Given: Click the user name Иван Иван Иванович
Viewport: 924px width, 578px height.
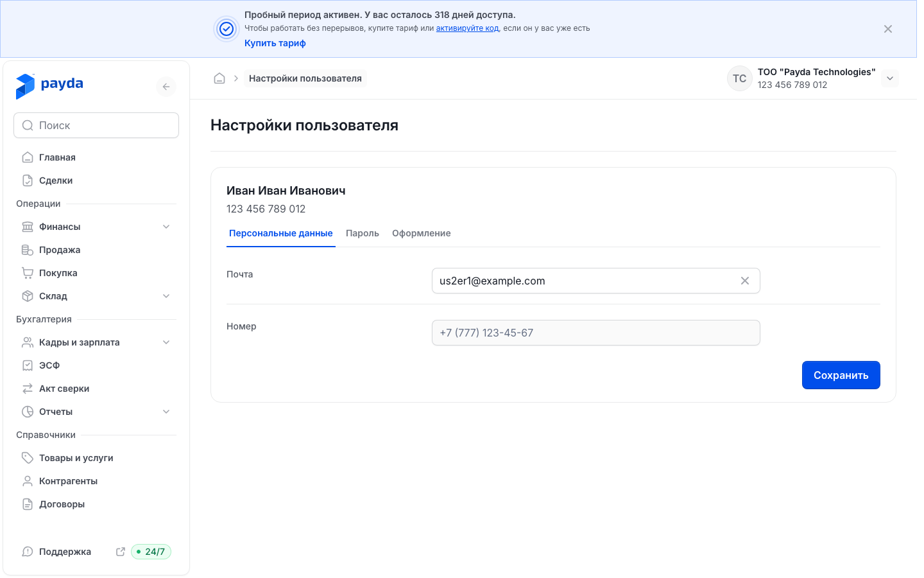Looking at the screenshot, I should pyautogui.click(x=286, y=191).
